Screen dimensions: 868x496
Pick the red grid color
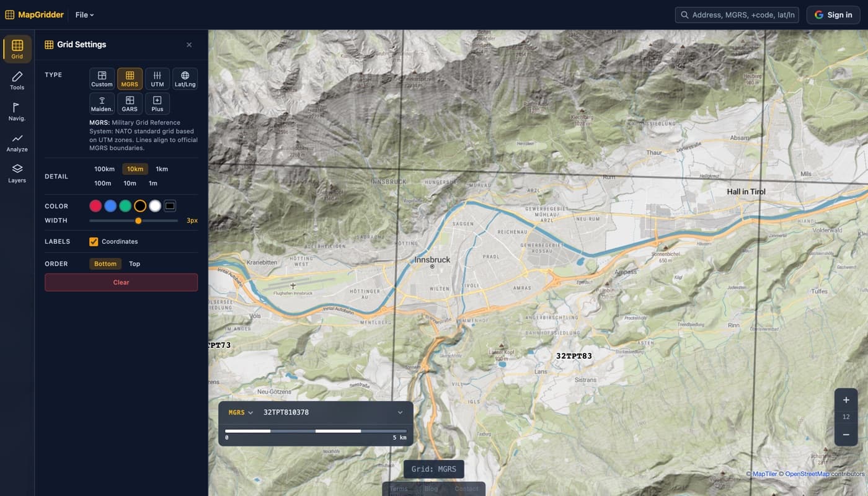[95, 206]
